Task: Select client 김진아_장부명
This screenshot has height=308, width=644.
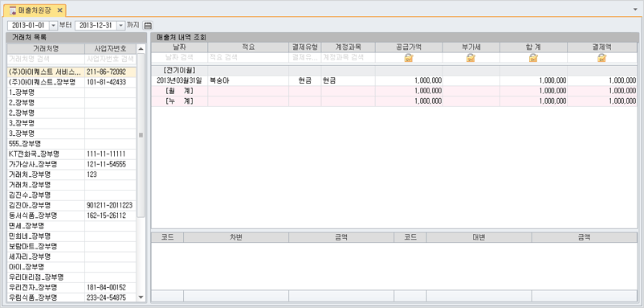Action: 71,205
